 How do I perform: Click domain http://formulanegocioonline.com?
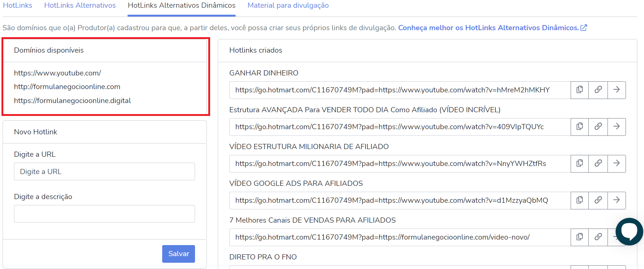tap(67, 86)
